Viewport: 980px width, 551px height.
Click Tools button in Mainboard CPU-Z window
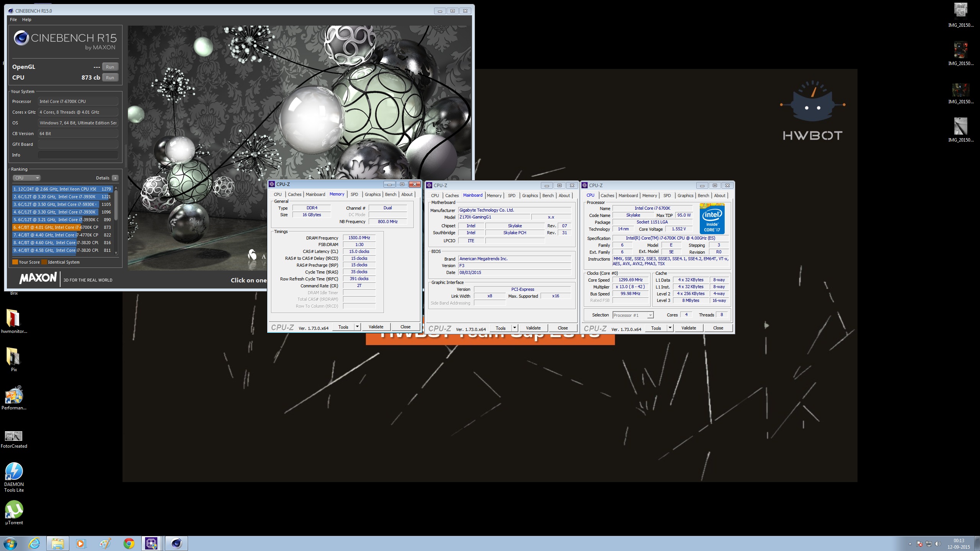pos(500,328)
